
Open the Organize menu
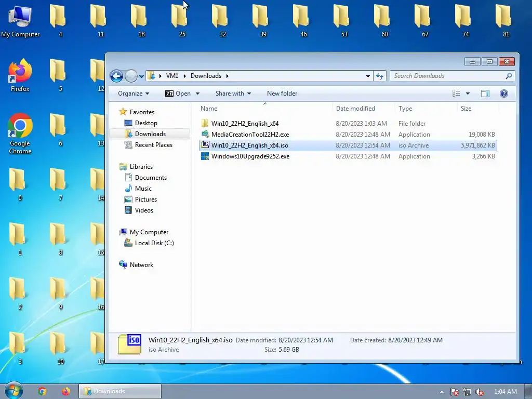click(x=134, y=94)
